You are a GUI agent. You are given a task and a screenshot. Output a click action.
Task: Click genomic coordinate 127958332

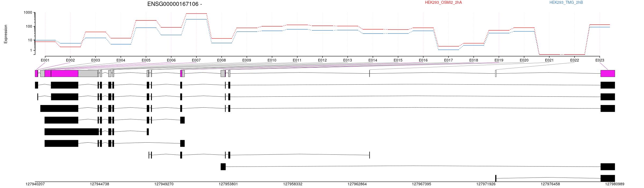coord(293,184)
